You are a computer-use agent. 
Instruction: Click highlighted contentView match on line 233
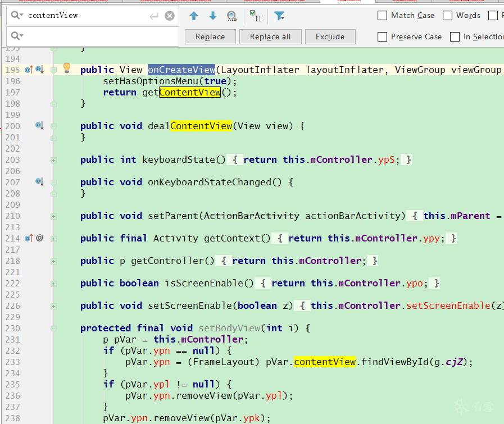coord(325,362)
